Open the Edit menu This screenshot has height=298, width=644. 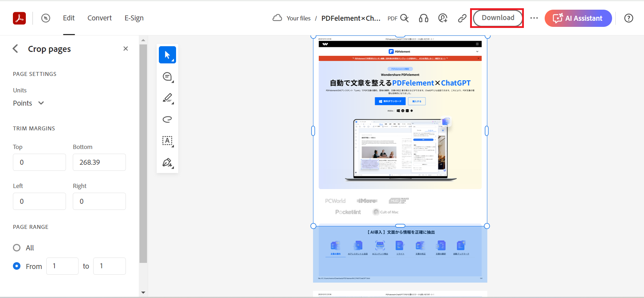69,18
